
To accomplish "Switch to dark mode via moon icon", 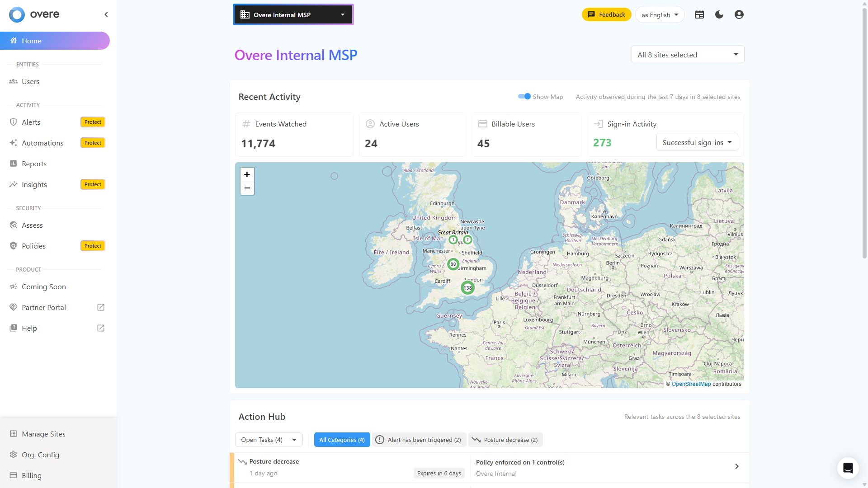I will pyautogui.click(x=719, y=14).
